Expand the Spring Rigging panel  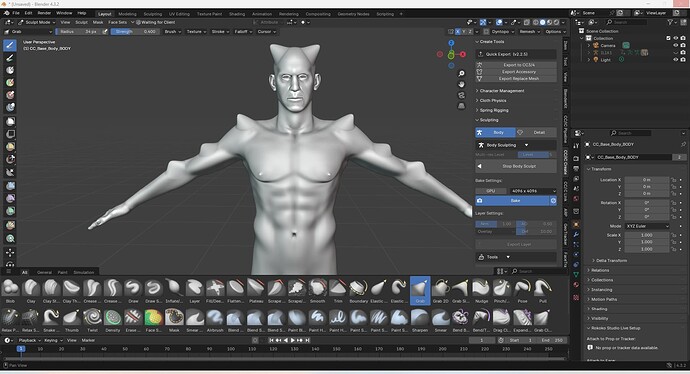(493, 110)
